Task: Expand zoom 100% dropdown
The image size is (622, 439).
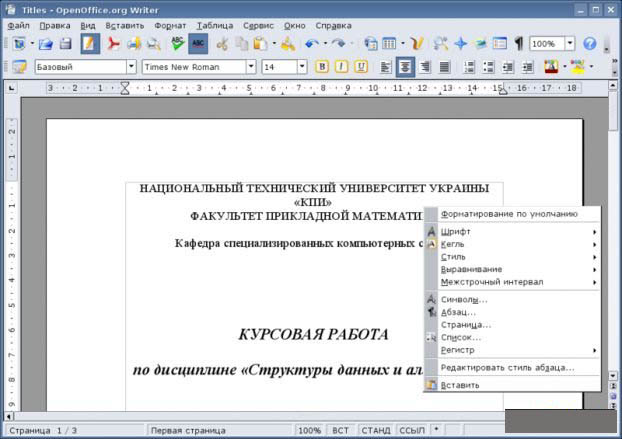Action: (x=570, y=43)
